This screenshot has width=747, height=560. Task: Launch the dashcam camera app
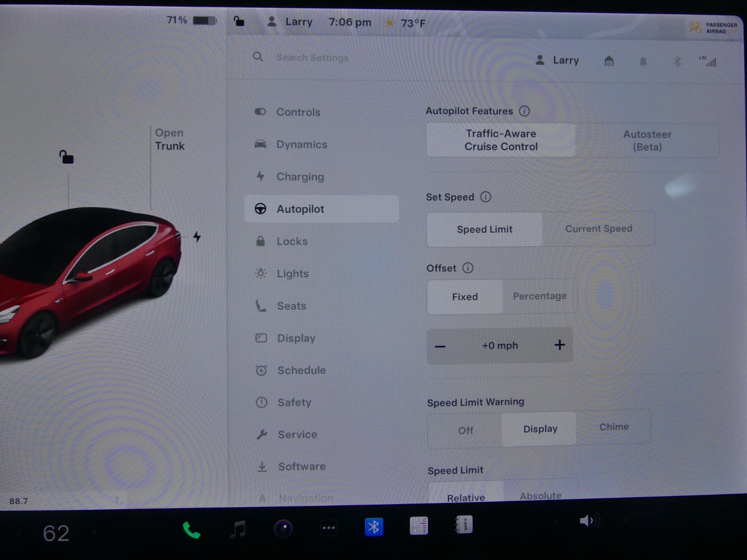[x=283, y=528]
